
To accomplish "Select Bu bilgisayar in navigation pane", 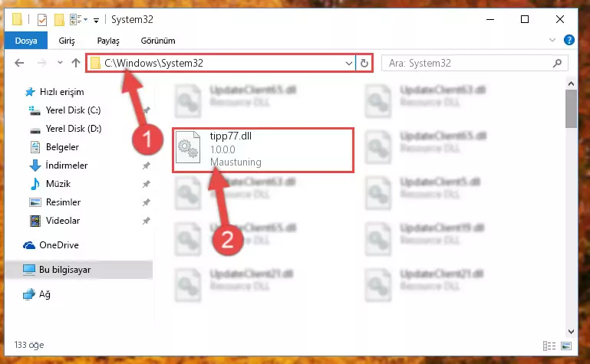I will pos(64,270).
